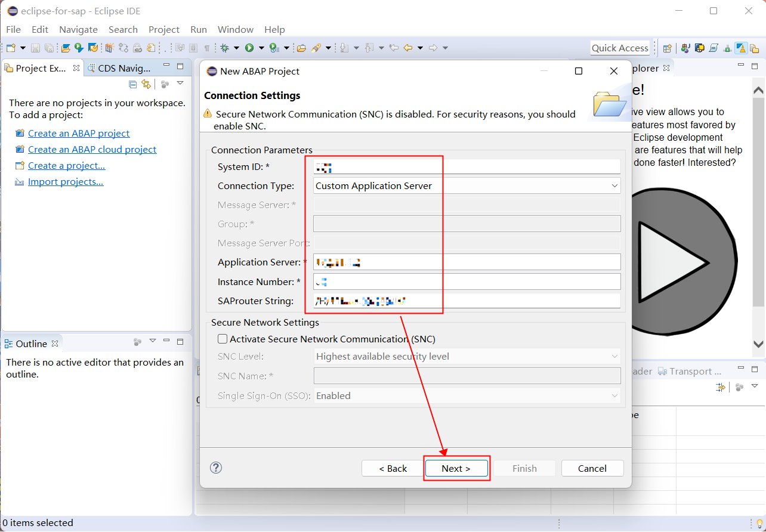Viewport: 766px width, 532px height.
Task: Click the Import projects... link
Action: [x=66, y=181]
